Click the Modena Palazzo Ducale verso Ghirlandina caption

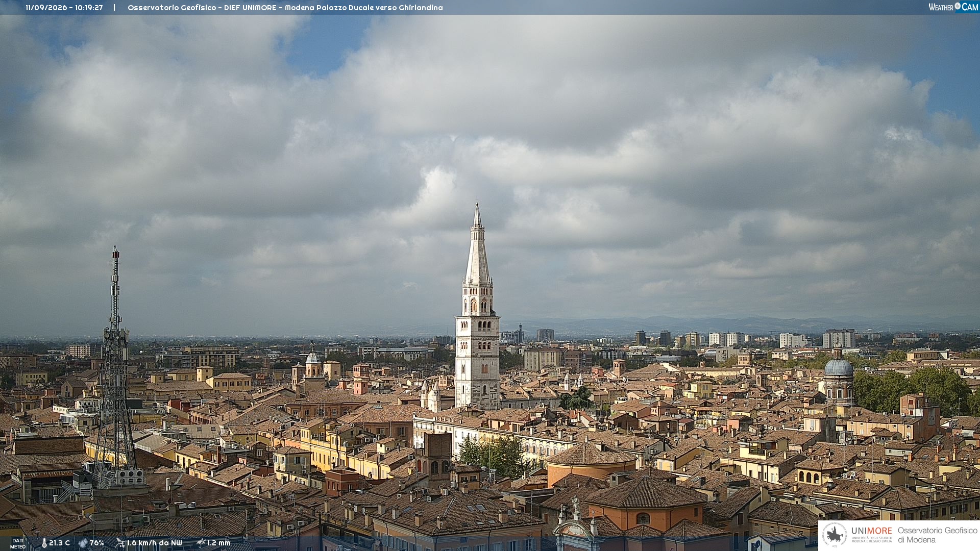pyautogui.click(x=364, y=8)
